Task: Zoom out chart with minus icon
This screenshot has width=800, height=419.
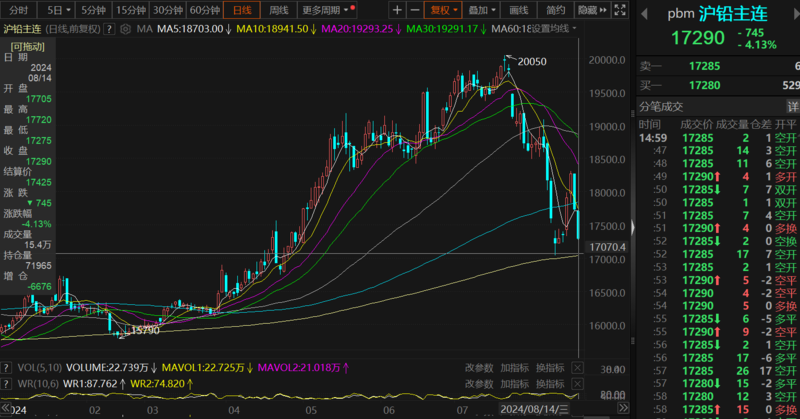Action: [414, 9]
